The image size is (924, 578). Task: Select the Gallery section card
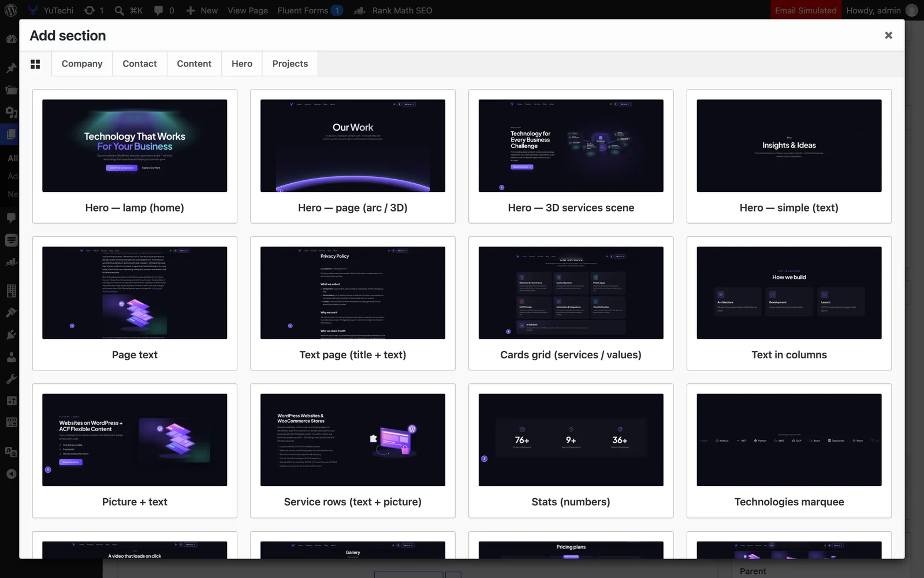pos(353,545)
